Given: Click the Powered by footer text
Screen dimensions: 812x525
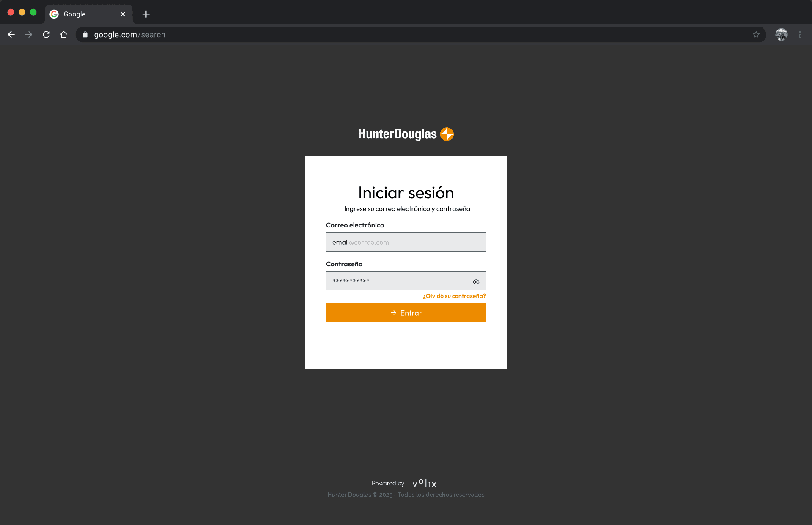Looking at the screenshot, I should [x=388, y=483].
